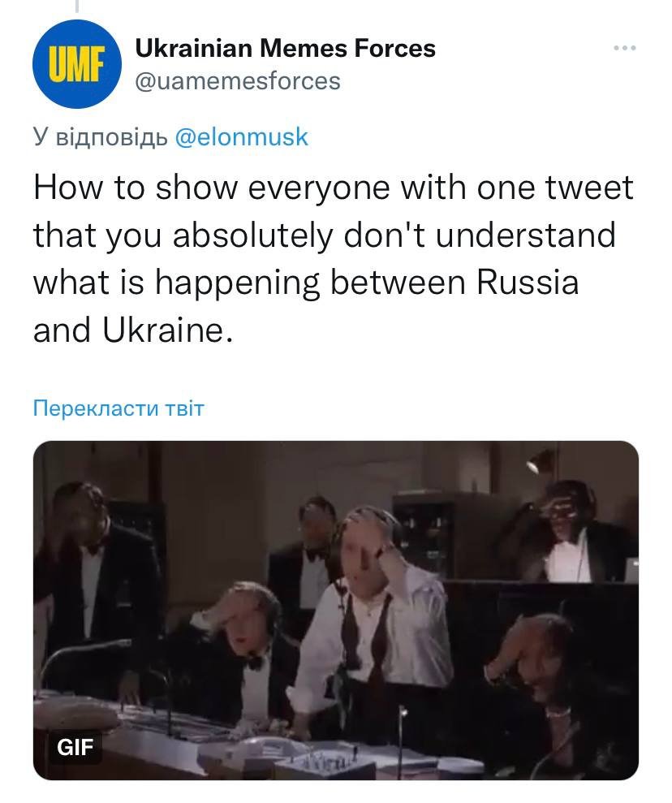Click the Ukrainian Memes Forces display name
The width and height of the screenshot is (672, 803).
click(285, 49)
